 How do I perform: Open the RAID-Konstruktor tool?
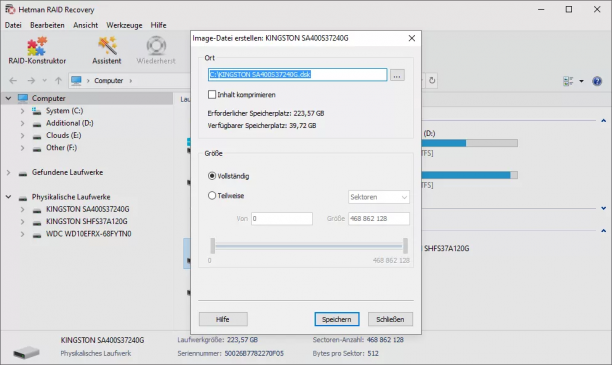click(x=37, y=51)
